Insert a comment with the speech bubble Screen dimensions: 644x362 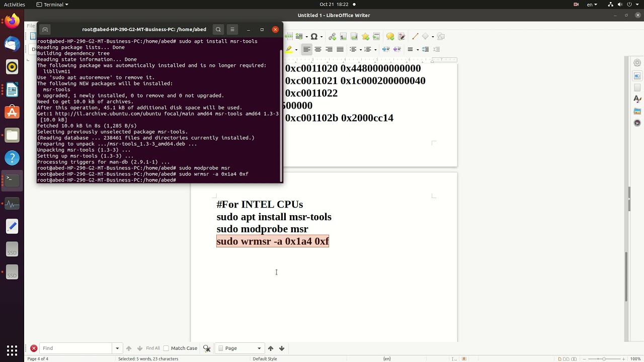coord(390,36)
